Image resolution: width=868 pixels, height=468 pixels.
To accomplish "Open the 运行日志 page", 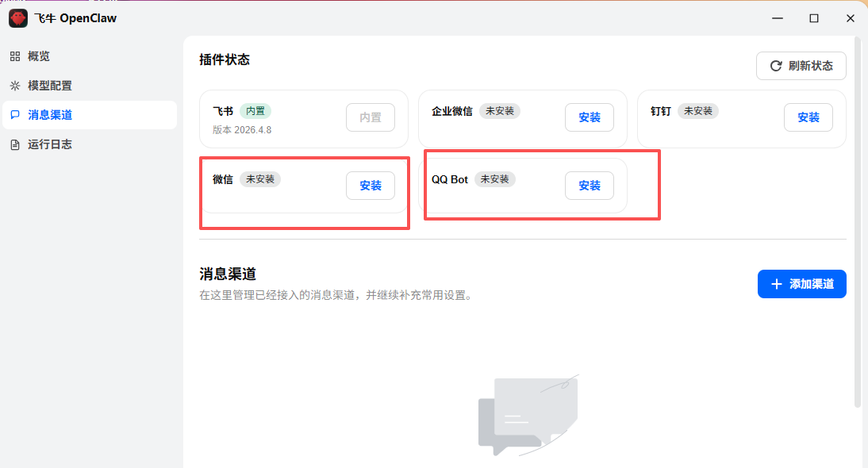I will point(90,144).
